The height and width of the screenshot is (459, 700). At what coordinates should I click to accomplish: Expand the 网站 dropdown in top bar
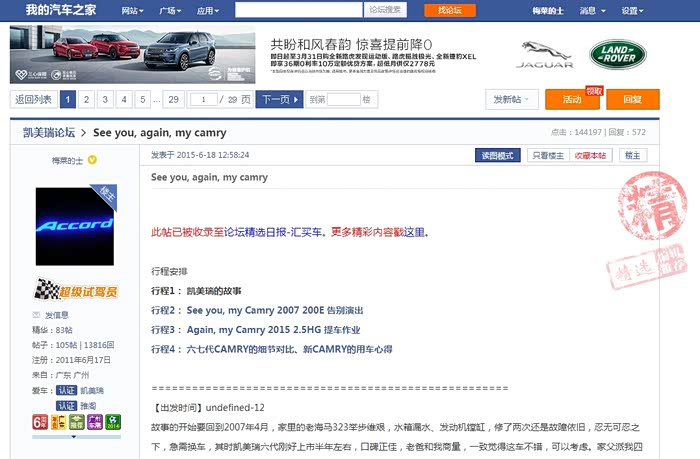click(x=131, y=10)
